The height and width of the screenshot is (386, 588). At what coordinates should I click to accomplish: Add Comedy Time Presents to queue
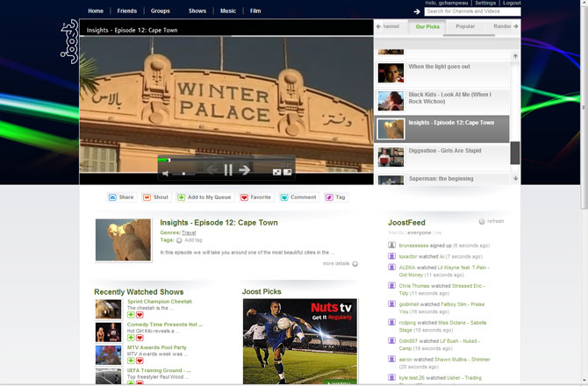point(131,338)
